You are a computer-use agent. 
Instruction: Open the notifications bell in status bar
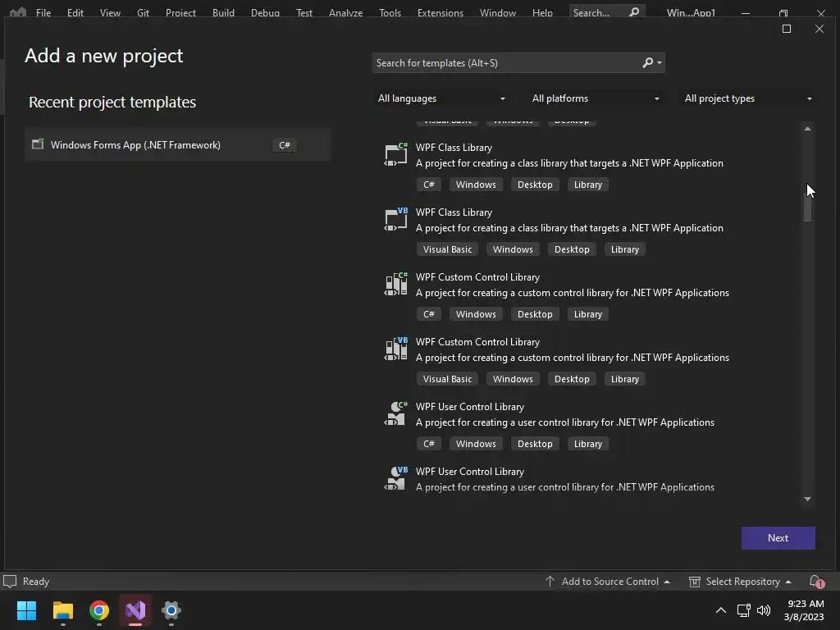click(816, 582)
